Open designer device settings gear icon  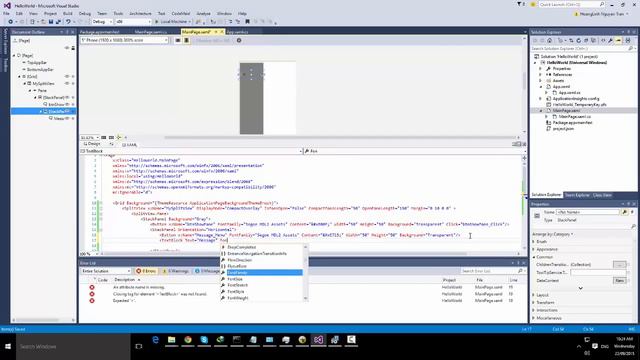click(x=239, y=40)
